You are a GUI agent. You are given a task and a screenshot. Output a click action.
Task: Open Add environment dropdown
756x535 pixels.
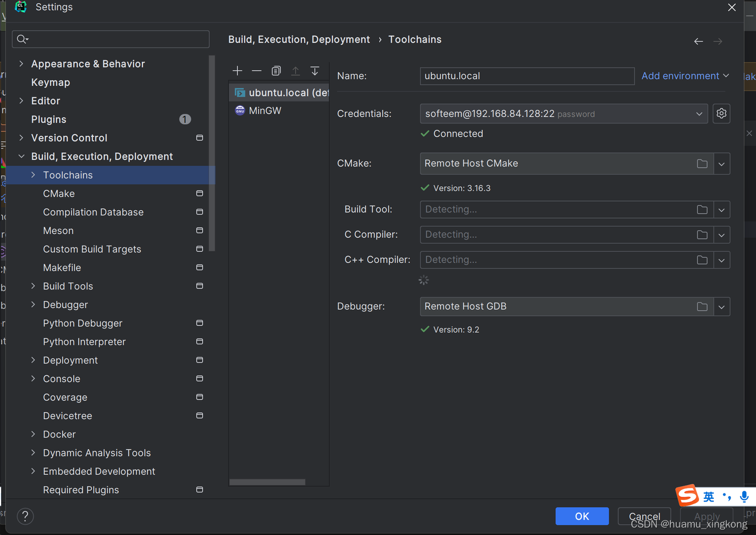coord(685,76)
